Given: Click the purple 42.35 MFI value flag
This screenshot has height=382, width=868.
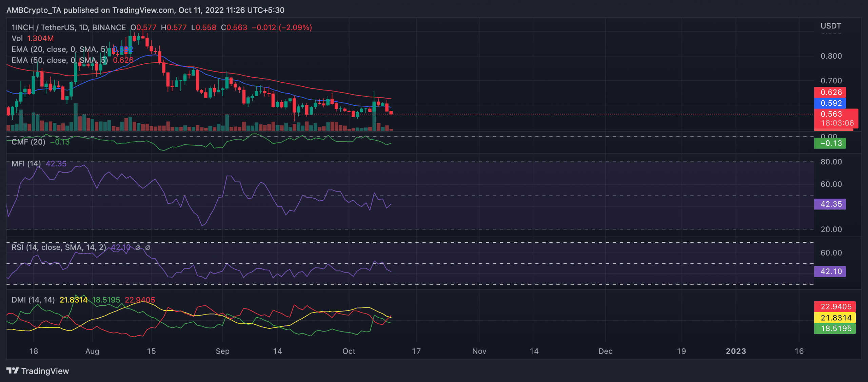Looking at the screenshot, I should (x=830, y=204).
